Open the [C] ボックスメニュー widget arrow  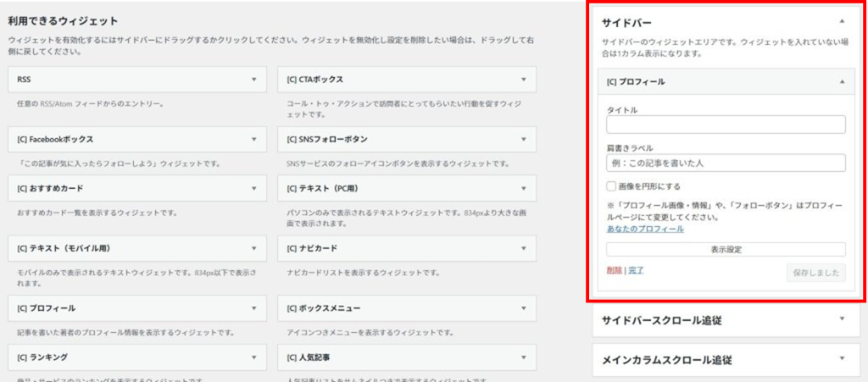coord(524,308)
